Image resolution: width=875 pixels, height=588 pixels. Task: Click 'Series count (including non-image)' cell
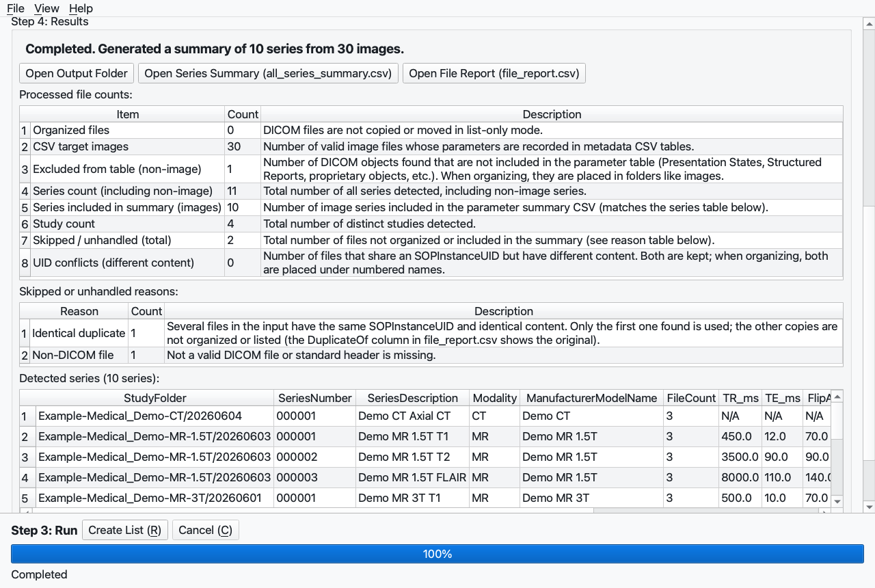click(x=128, y=191)
